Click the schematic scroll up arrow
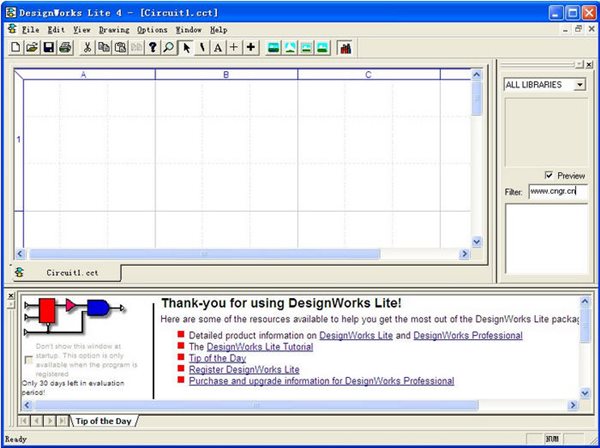This screenshot has width=600, height=448. pyautogui.click(x=476, y=75)
